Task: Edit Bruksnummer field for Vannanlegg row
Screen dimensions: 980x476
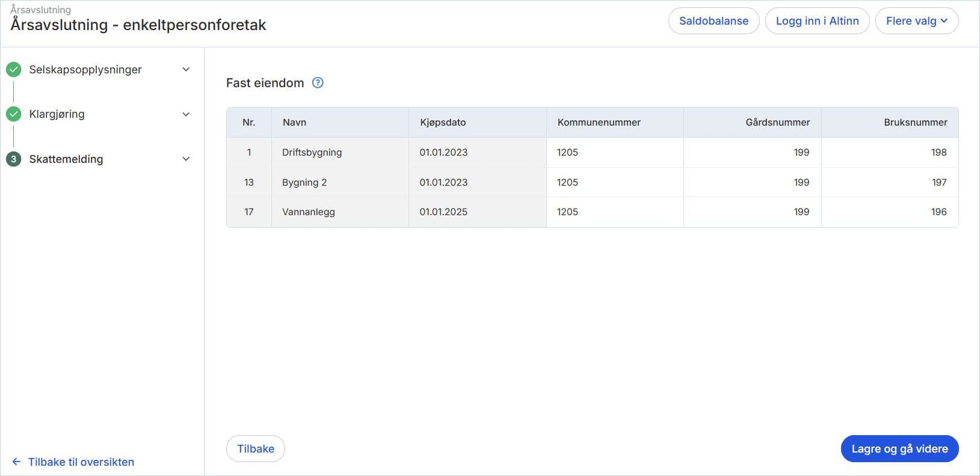Action: [889, 212]
